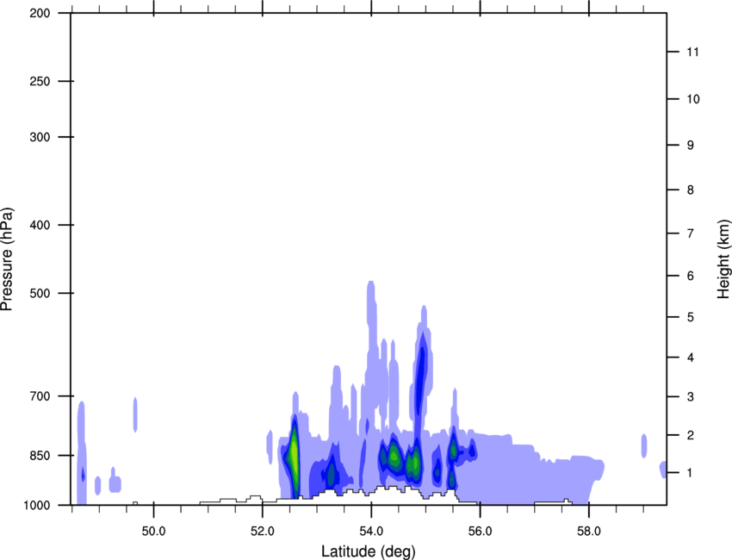732x560 pixels.
Task: Click the 7 km height label
Action: click(690, 233)
